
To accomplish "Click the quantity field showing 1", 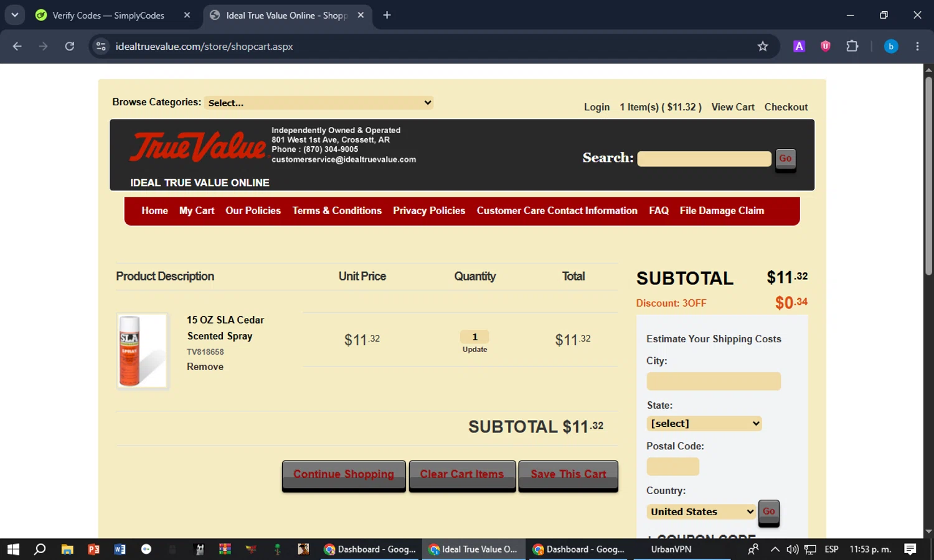I will 474,337.
